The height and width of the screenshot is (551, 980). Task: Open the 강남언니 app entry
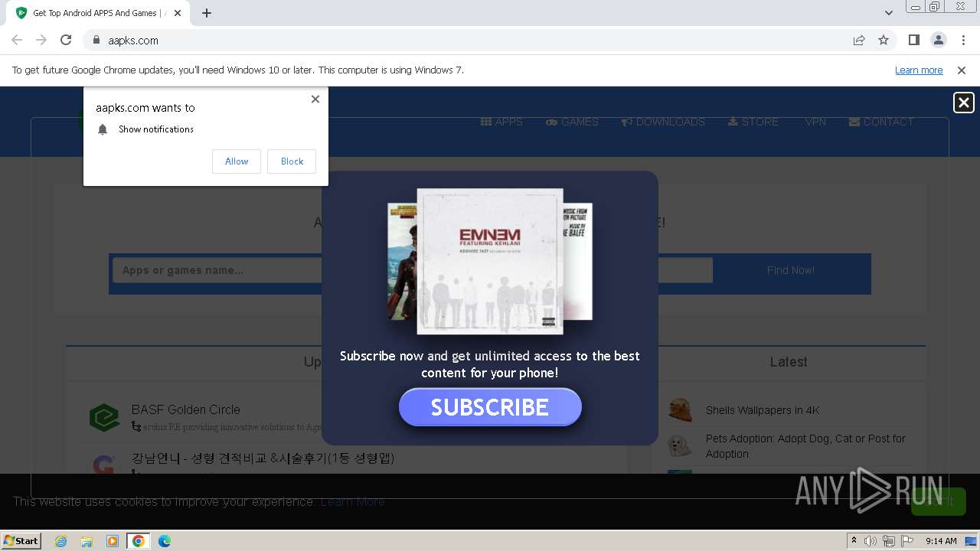[263, 458]
